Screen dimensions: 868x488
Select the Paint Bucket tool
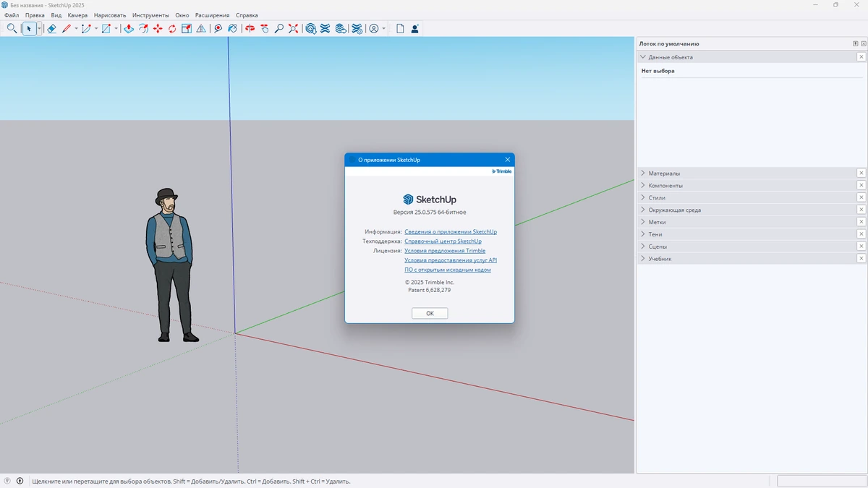[232, 29]
